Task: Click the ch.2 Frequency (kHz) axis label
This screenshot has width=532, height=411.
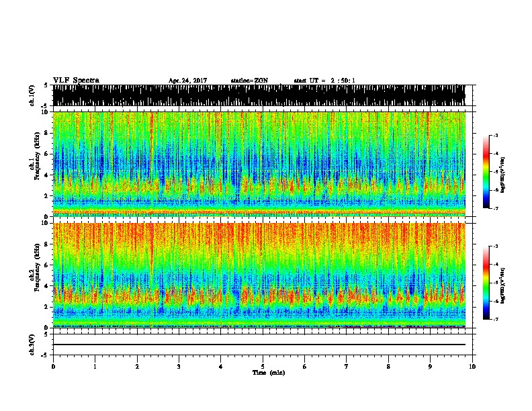Action: click(x=34, y=267)
